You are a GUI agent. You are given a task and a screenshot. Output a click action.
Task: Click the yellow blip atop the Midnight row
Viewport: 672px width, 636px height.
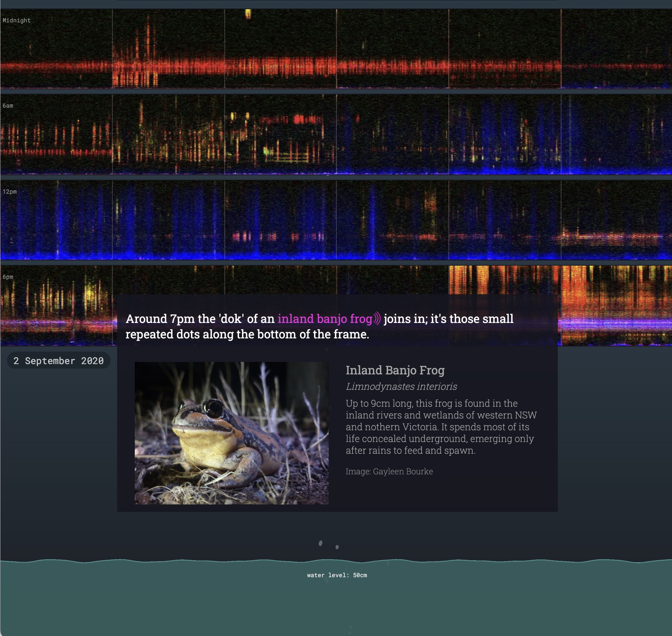(x=248, y=14)
